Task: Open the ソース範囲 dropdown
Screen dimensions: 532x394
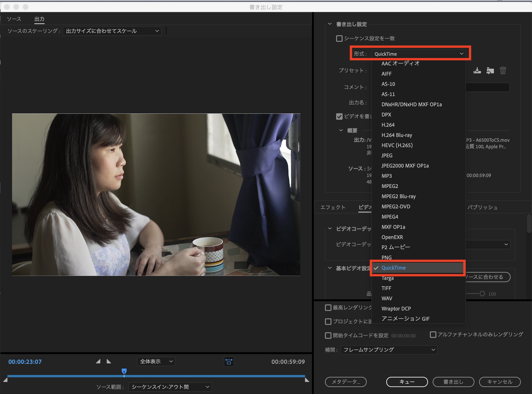Action: pos(170,387)
